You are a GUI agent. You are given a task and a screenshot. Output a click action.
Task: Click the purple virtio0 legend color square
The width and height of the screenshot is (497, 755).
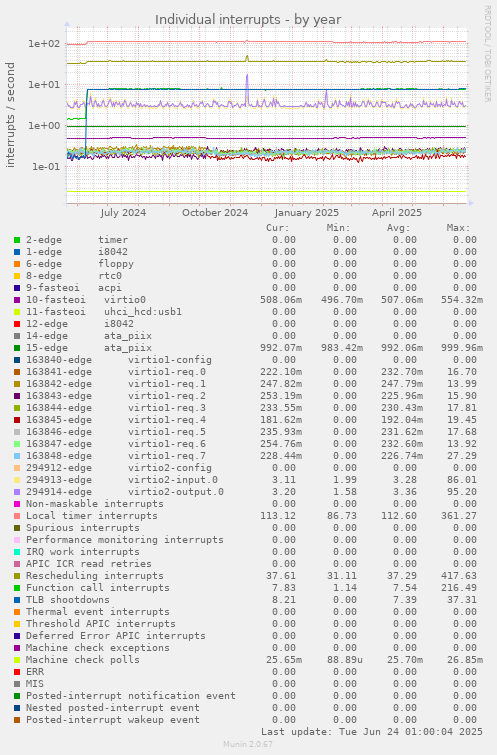point(17,300)
